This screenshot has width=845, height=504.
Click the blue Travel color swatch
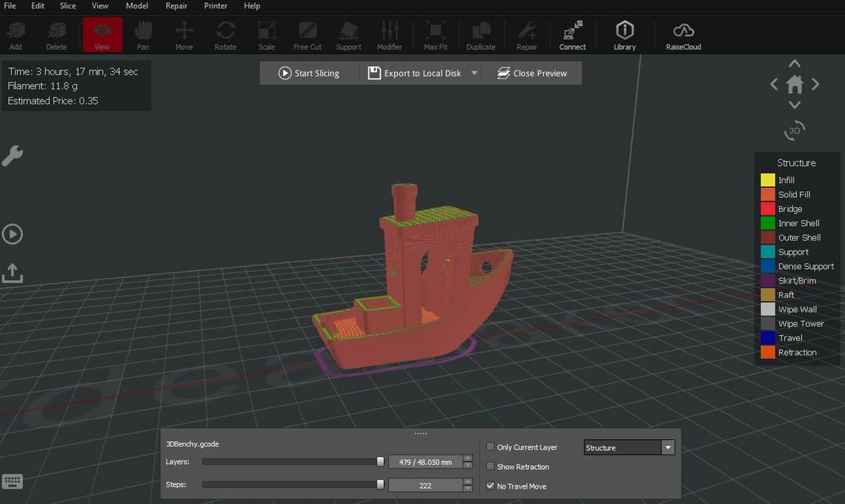pyautogui.click(x=768, y=338)
